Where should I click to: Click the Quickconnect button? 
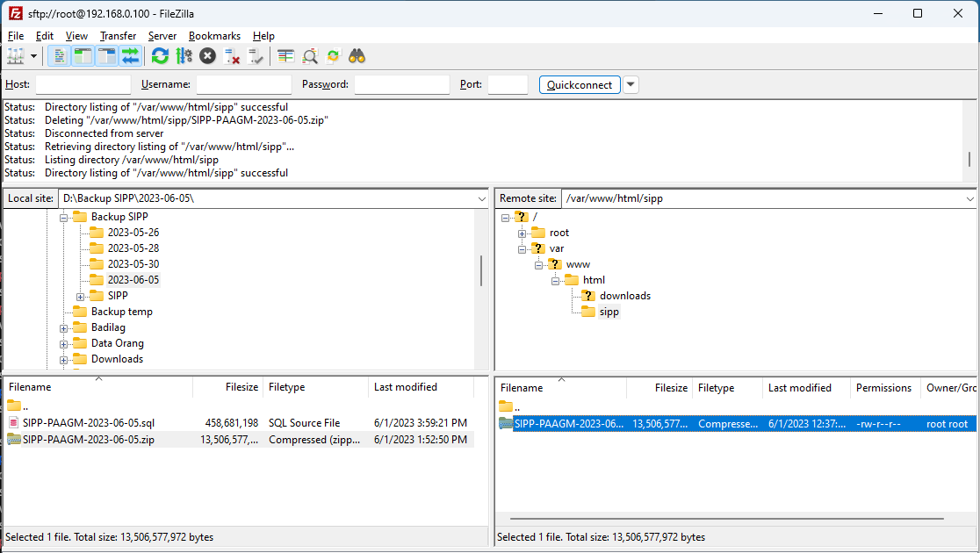tap(580, 84)
